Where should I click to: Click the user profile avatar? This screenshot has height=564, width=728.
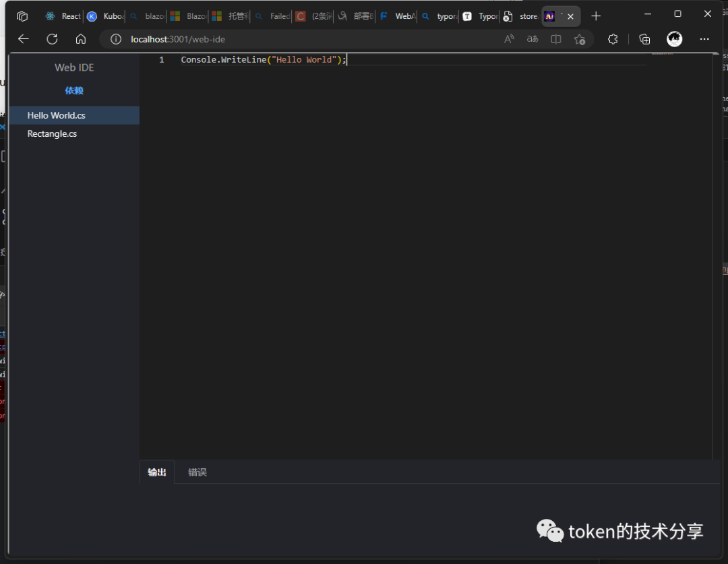[675, 39]
